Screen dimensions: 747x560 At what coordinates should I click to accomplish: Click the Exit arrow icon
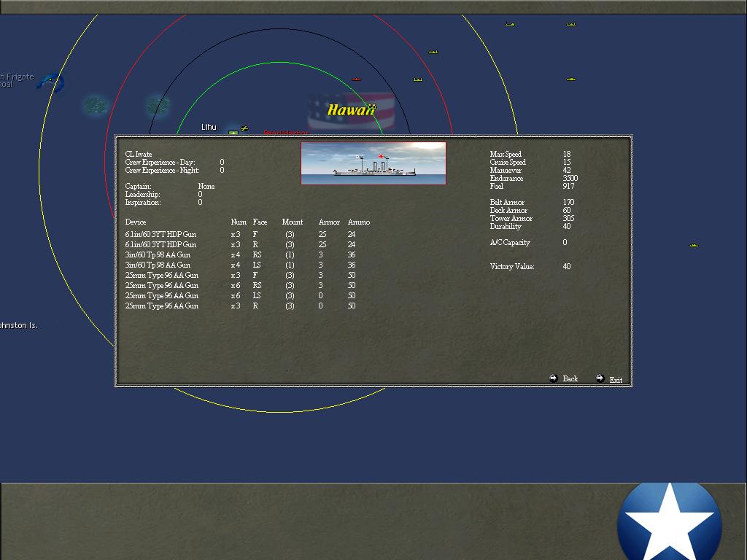600,378
